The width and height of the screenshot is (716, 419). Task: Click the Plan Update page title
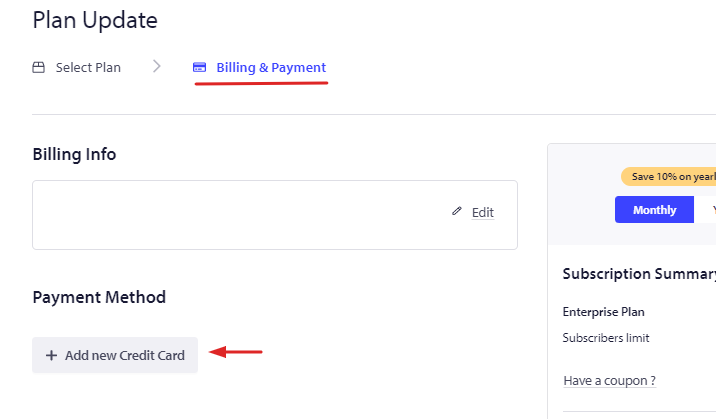tap(95, 21)
